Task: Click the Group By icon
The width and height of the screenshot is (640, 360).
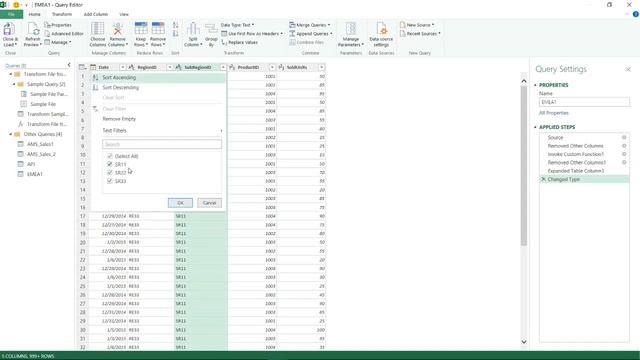Action: (211, 29)
